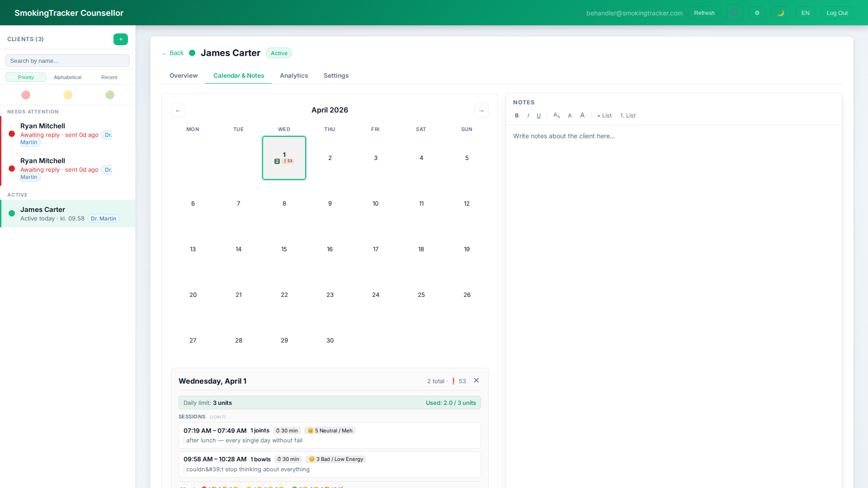868x488 pixels.
Task: Apply bold formatting in the Notes editor
Action: pos(516,115)
